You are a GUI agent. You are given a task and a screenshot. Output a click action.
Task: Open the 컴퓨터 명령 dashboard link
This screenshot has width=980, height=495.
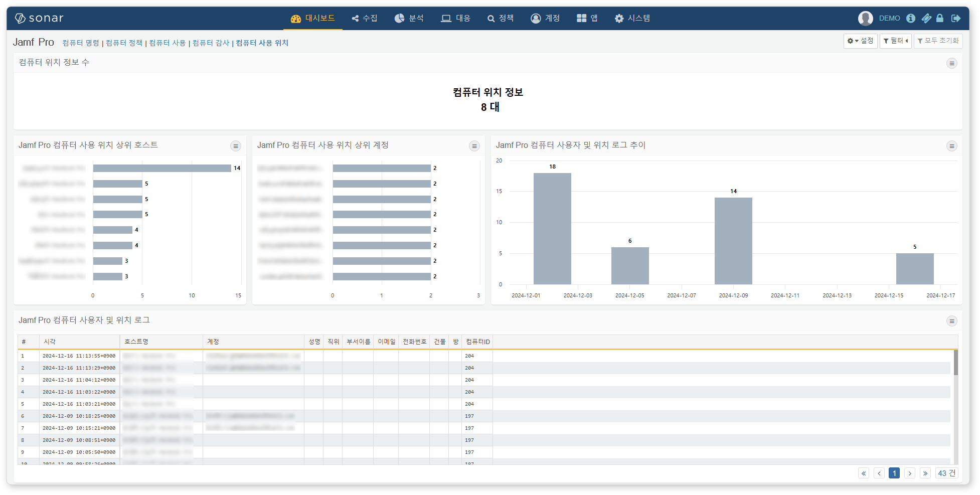click(81, 43)
